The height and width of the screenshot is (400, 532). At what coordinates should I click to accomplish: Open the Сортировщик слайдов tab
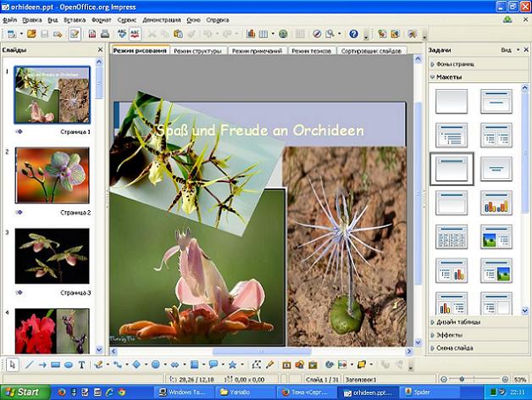coord(371,52)
